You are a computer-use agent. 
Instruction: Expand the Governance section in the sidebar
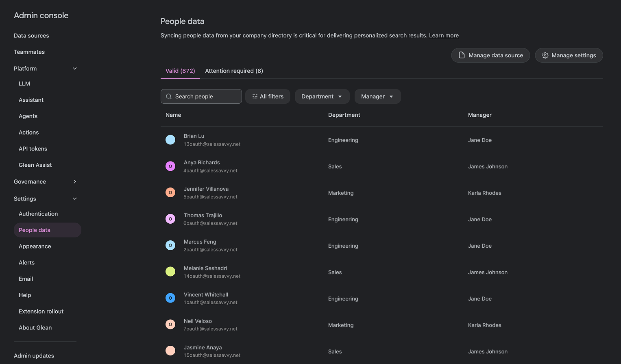(x=75, y=182)
